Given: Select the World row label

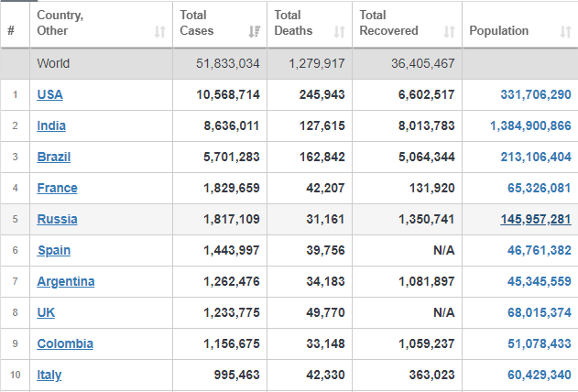Looking at the screenshot, I should tap(53, 63).
